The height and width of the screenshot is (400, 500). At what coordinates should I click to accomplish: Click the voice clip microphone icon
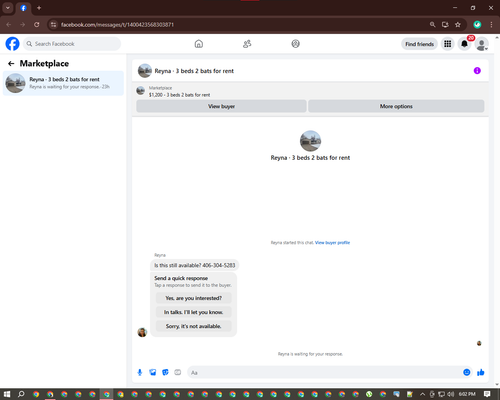[140, 372]
